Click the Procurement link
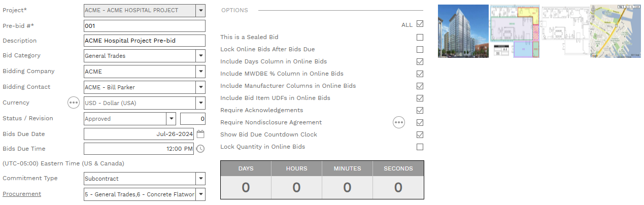Image resolution: width=644 pixels, height=205 pixels. [x=22, y=194]
